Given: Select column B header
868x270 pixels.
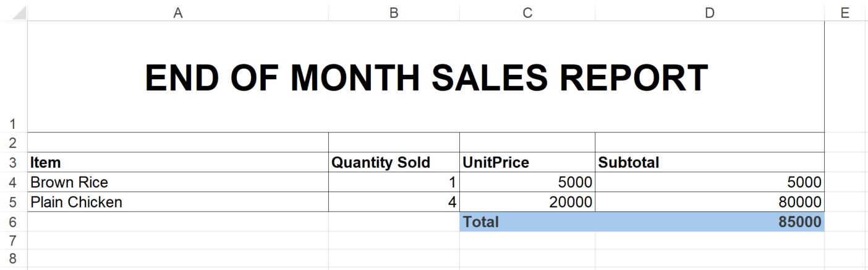Looking at the screenshot, I should (394, 11).
